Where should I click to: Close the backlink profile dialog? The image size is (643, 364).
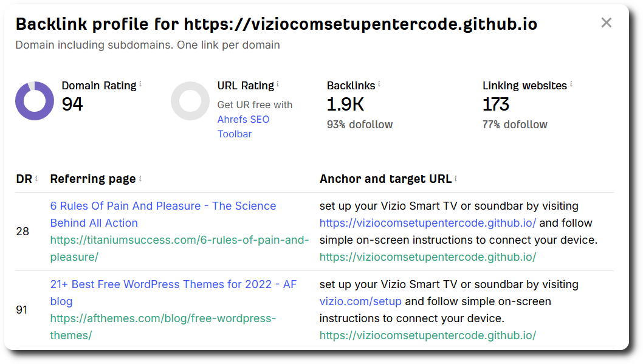pyautogui.click(x=606, y=22)
